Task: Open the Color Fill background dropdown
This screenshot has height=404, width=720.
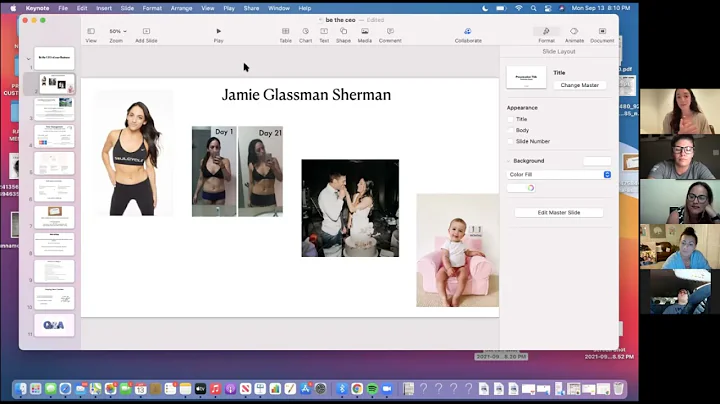Action: pyautogui.click(x=559, y=174)
